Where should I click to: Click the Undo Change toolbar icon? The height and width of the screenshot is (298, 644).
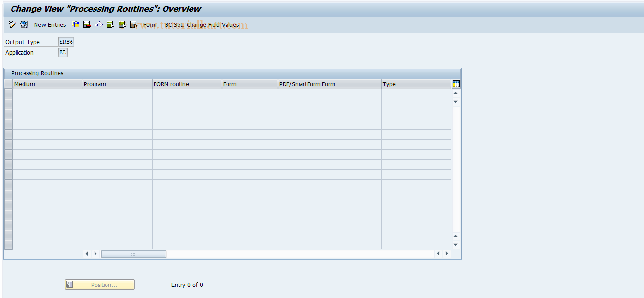click(x=99, y=24)
